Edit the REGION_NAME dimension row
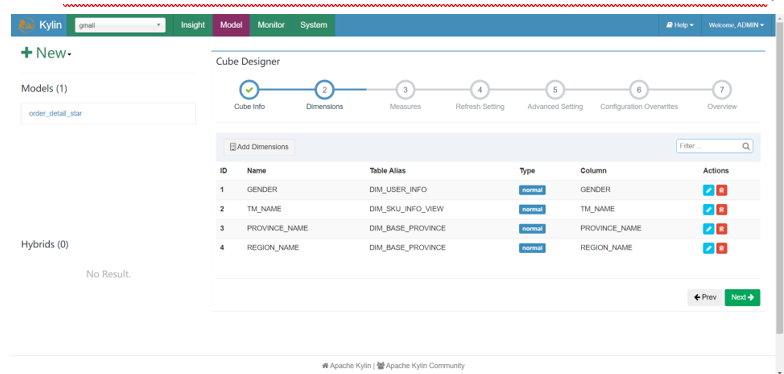Screen dimensions: 784x374 (x=708, y=248)
